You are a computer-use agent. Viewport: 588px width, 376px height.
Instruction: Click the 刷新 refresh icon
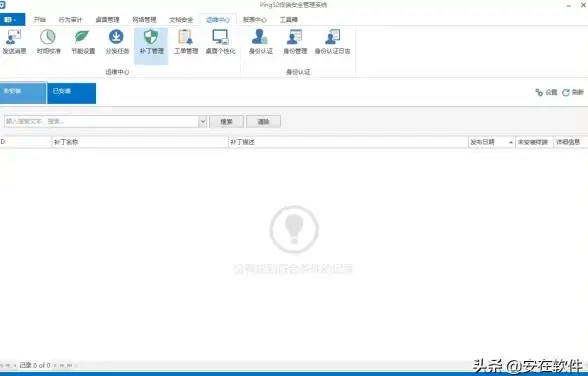coord(573,92)
